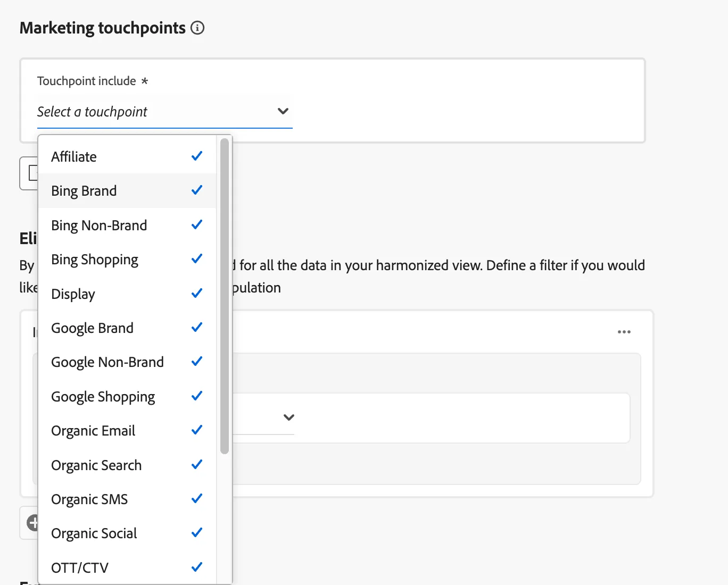Viewport: 728px width, 585px height.
Task: Click the Marketing touchpoints heading
Action: click(x=103, y=28)
